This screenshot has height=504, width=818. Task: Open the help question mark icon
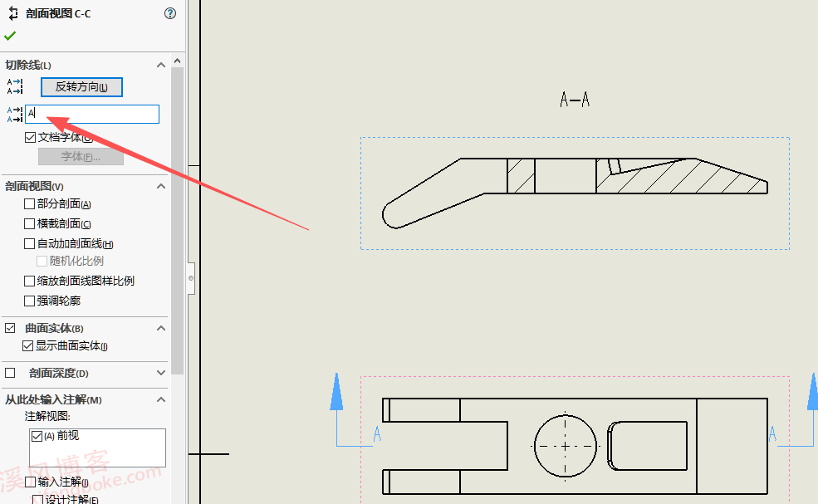click(x=170, y=13)
